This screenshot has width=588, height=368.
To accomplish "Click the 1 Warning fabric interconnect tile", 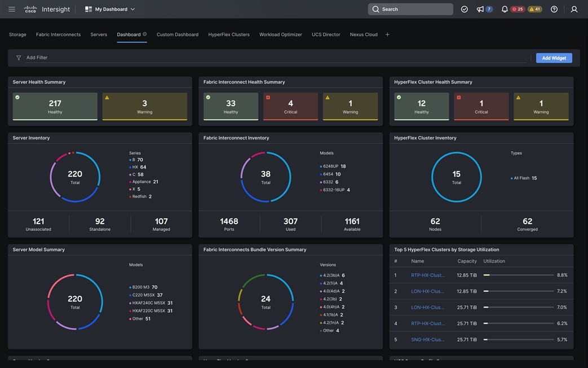I will (350, 106).
